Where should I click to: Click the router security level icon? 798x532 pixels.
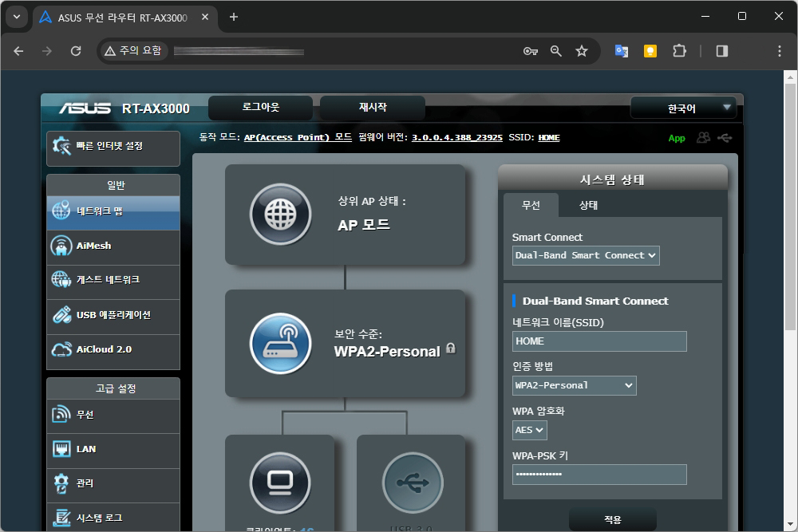pyautogui.click(x=280, y=343)
